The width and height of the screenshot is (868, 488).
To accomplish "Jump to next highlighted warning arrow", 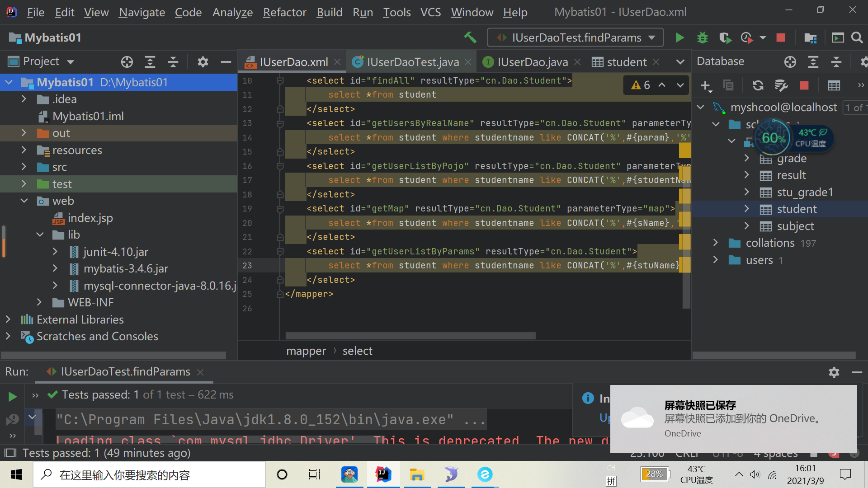I will coord(680,85).
